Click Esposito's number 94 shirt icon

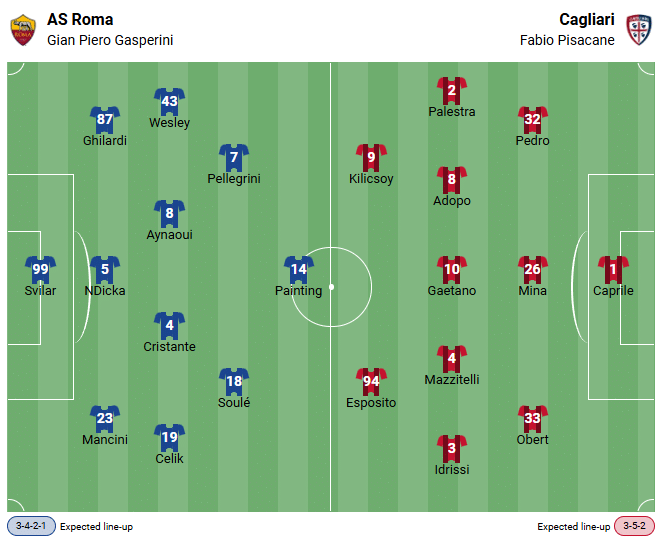tap(371, 381)
